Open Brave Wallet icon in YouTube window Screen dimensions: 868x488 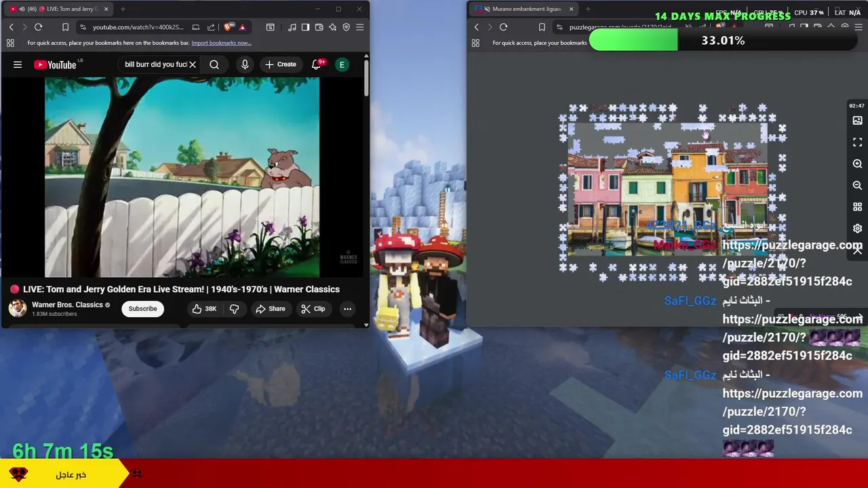tap(319, 27)
